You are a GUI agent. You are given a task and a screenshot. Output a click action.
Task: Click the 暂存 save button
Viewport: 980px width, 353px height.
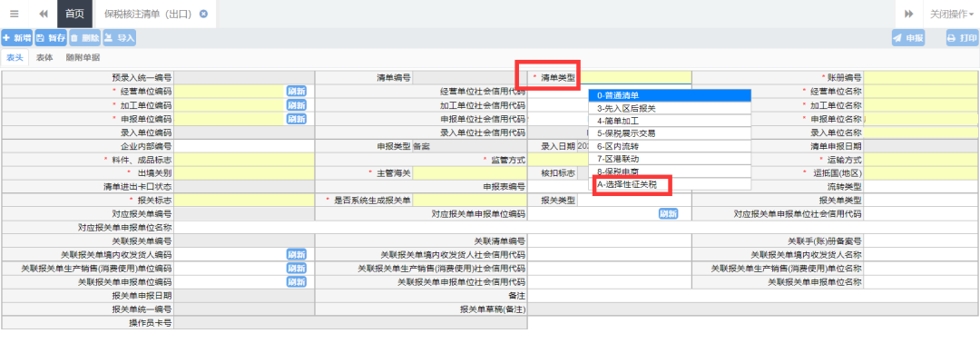(x=51, y=38)
